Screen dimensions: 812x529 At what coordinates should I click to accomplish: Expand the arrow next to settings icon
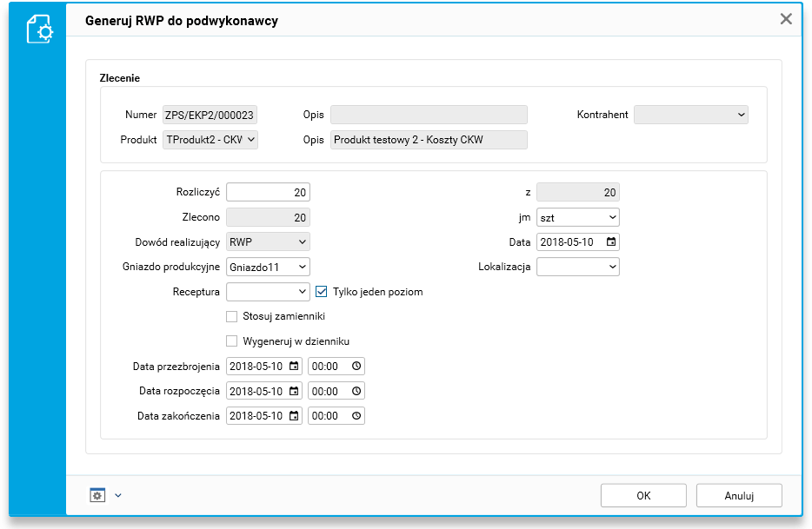(118, 496)
